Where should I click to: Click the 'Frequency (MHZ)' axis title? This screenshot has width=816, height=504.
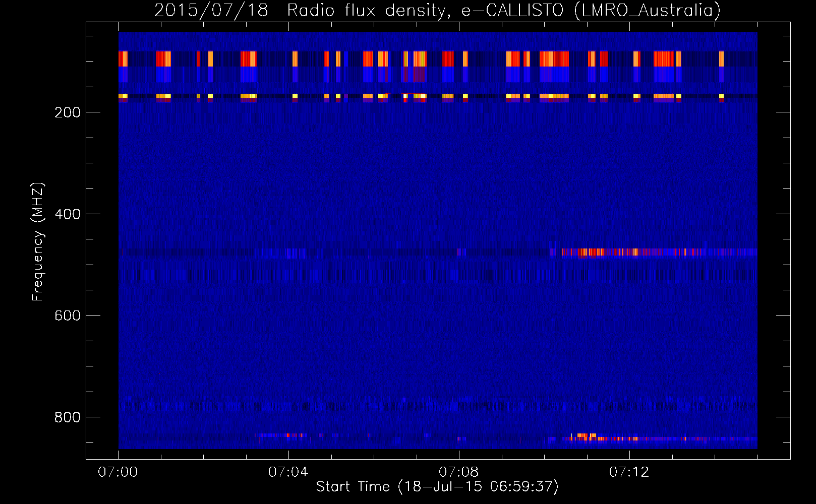[38, 241]
